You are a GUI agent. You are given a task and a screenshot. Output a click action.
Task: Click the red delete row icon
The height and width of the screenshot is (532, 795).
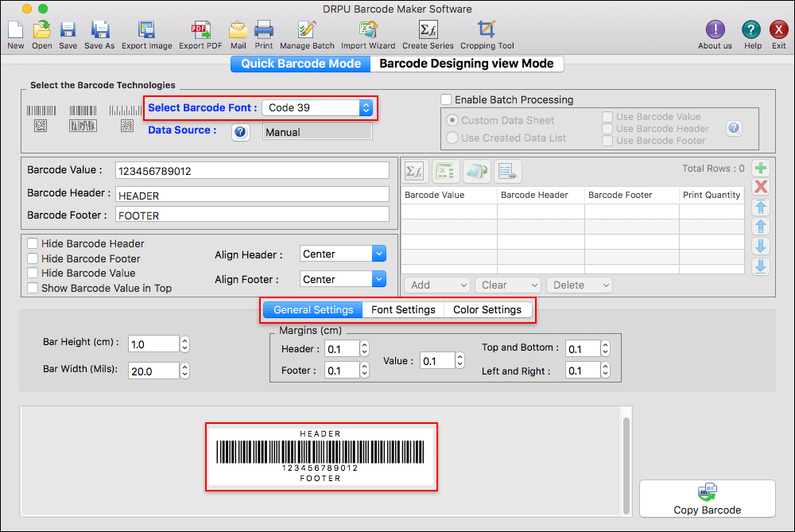point(760,187)
